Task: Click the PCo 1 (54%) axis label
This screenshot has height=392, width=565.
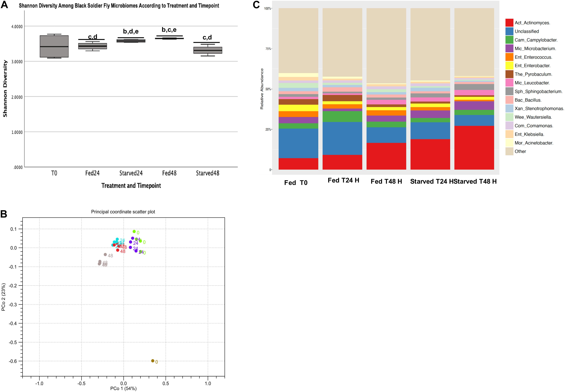Action: click(x=123, y=389)
